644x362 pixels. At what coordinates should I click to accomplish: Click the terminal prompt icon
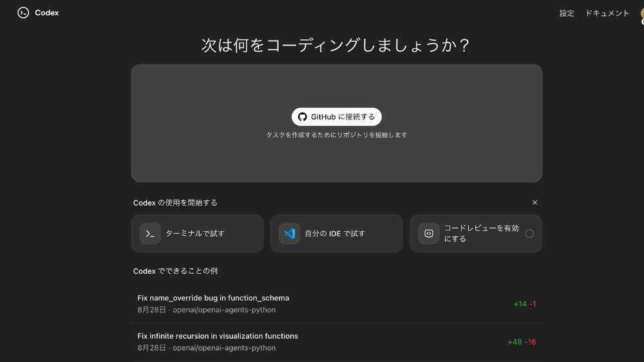pyautogui.click(x=150, y=233)
